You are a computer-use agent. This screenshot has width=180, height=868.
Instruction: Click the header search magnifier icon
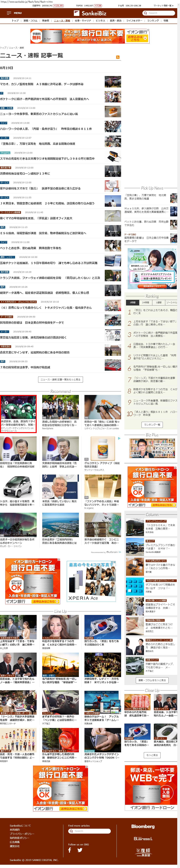coord(145,13)
